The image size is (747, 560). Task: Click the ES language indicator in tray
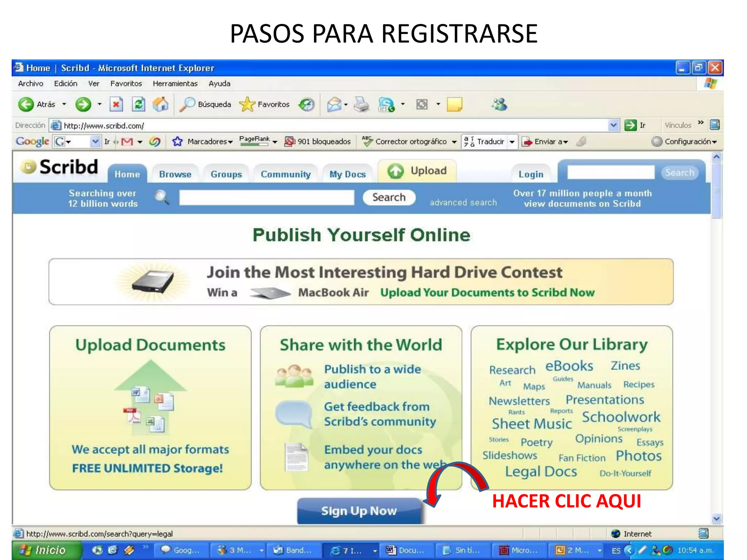[616, 550]
